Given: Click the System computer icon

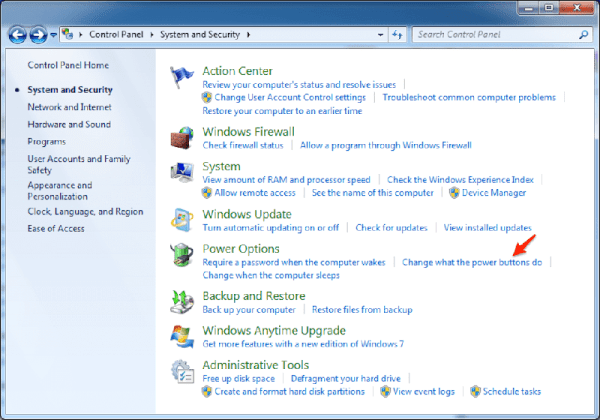Looking at the screenshot, I should click(183, 173).
